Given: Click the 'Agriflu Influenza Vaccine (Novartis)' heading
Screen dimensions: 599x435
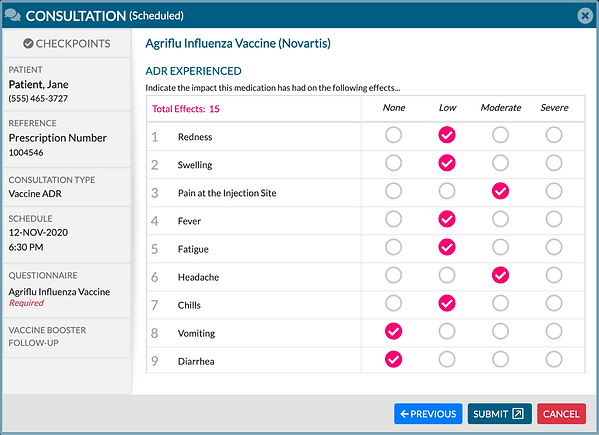Looking at the screenshot, I should point(238,44).
